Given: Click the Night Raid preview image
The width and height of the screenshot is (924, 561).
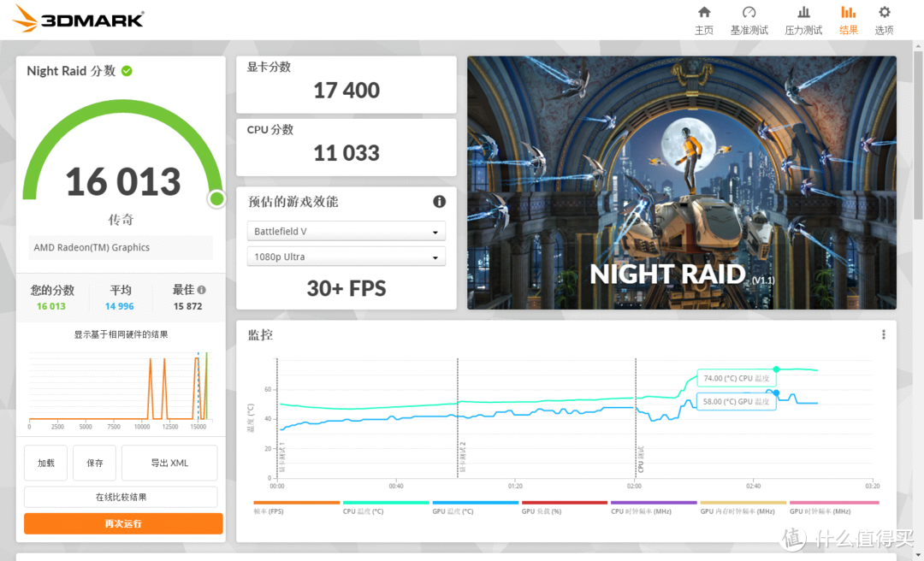Looking at the screenshot, I should 681,182.
